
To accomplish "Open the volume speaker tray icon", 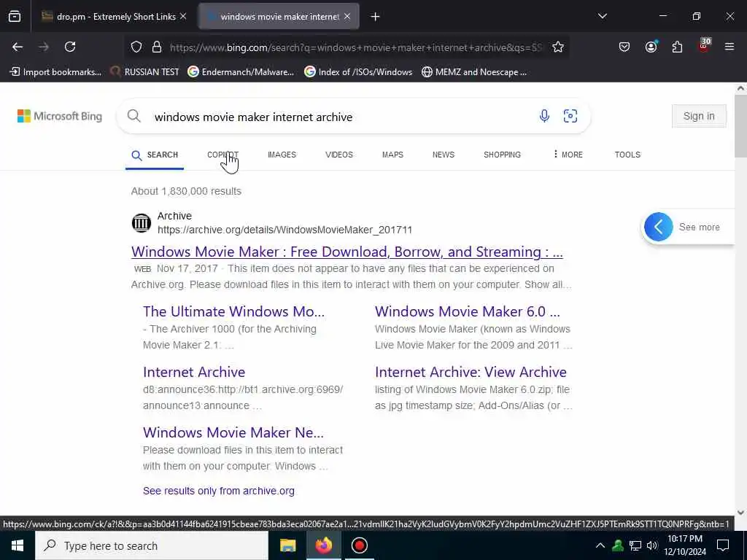I will click(652, 545).
